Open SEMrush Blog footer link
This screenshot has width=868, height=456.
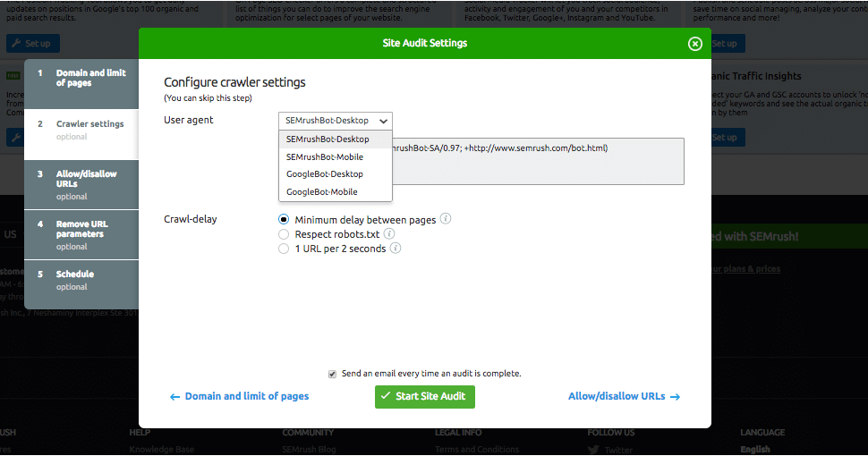pyautogui.click(x=309, y=450)
